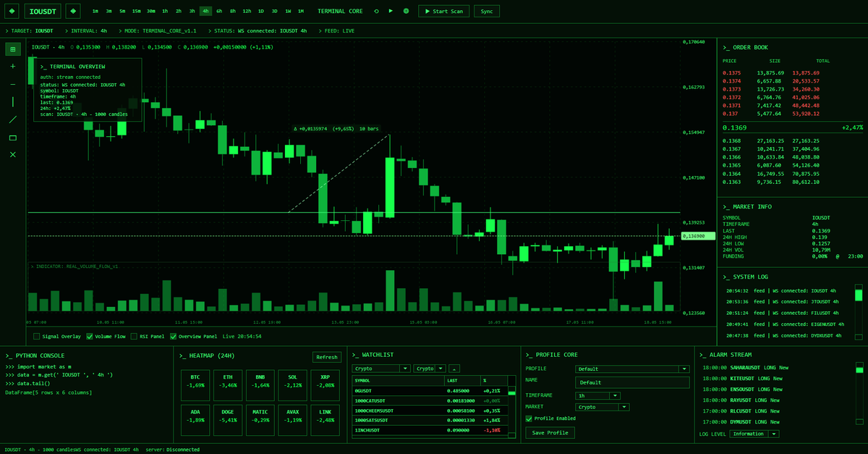Image resolution: width=868 pixels, height=454 pixels.
Task: Expand the PROFILE dropdown showing Default
Action: point(631,369)
